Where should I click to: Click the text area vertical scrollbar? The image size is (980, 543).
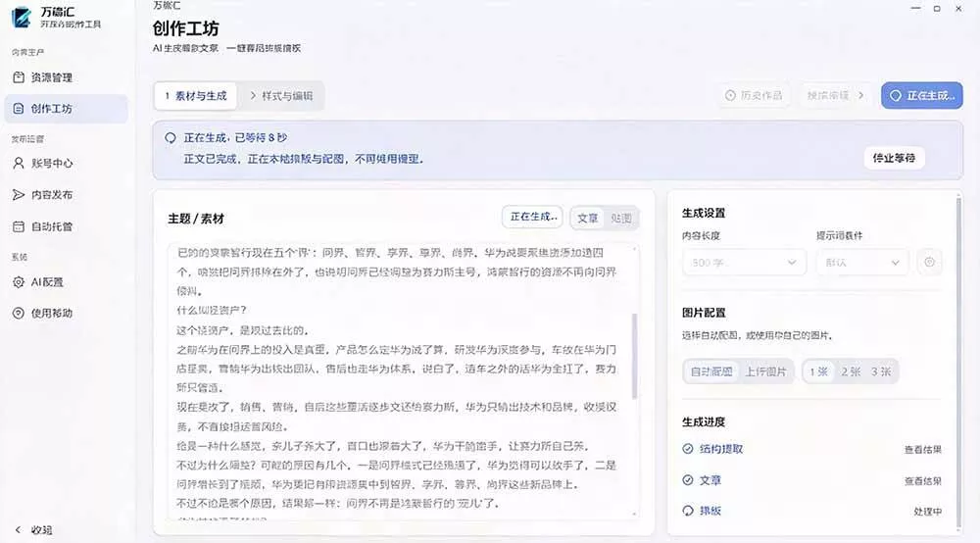pyautogui.click(x=635, y=355)
